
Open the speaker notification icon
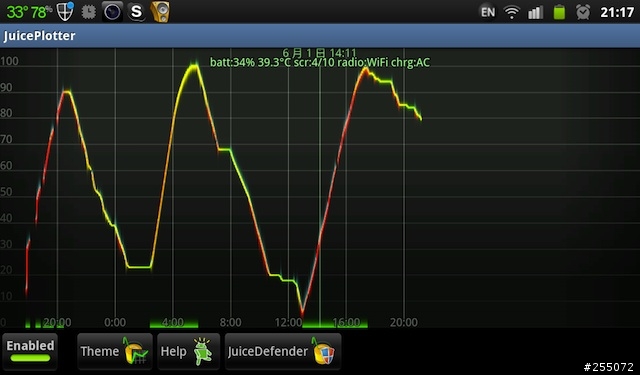160,11
